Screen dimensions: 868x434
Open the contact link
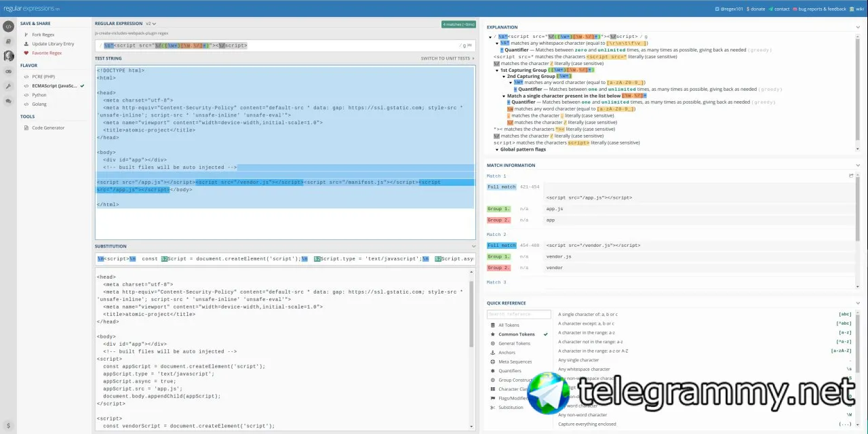[779, 9]
